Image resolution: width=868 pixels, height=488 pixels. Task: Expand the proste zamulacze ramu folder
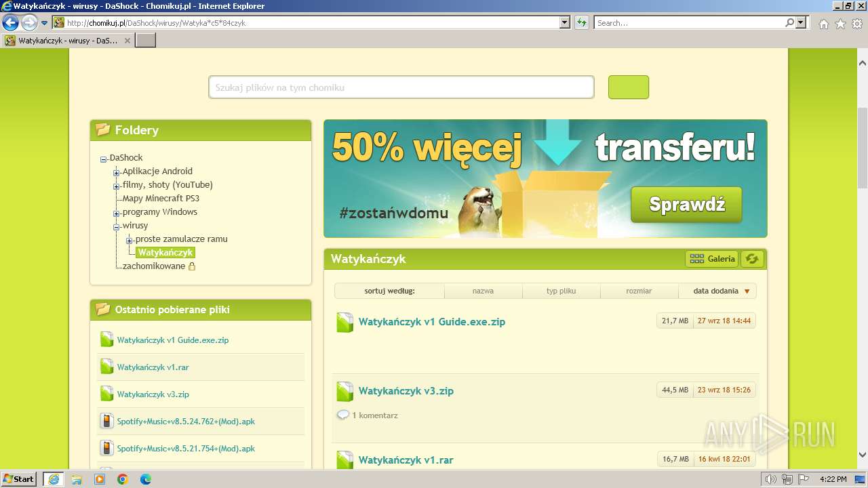point(130,241)
